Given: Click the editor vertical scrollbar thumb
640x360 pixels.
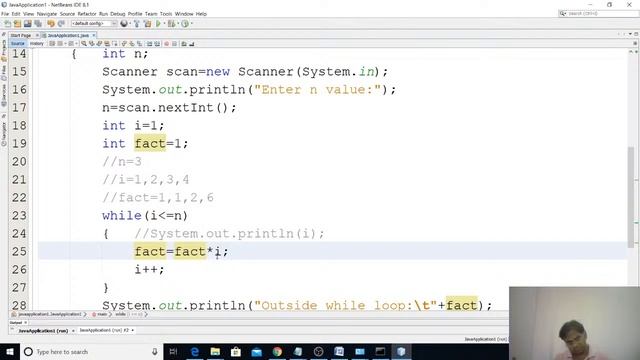Looking at the screenshot, I should coord(631,196).
